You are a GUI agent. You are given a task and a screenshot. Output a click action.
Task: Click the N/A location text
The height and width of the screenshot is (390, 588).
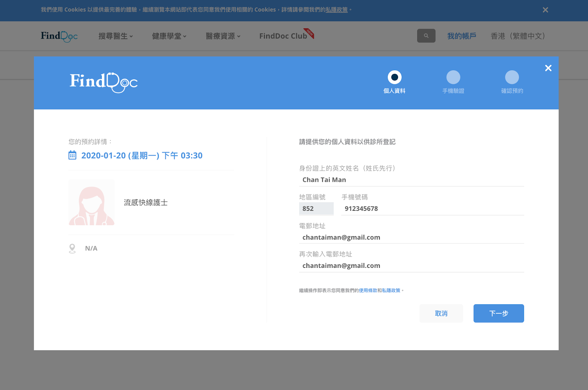(91, 248)
